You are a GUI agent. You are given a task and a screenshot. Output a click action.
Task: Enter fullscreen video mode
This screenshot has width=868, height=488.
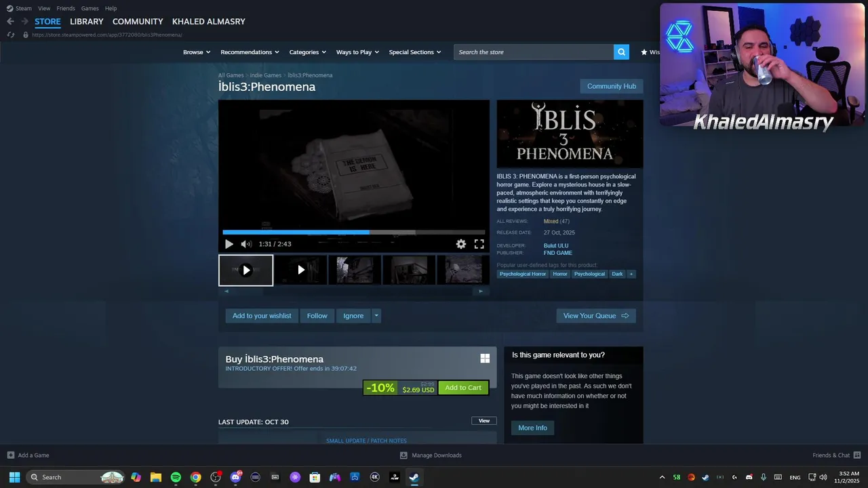[x=479, y=244]
